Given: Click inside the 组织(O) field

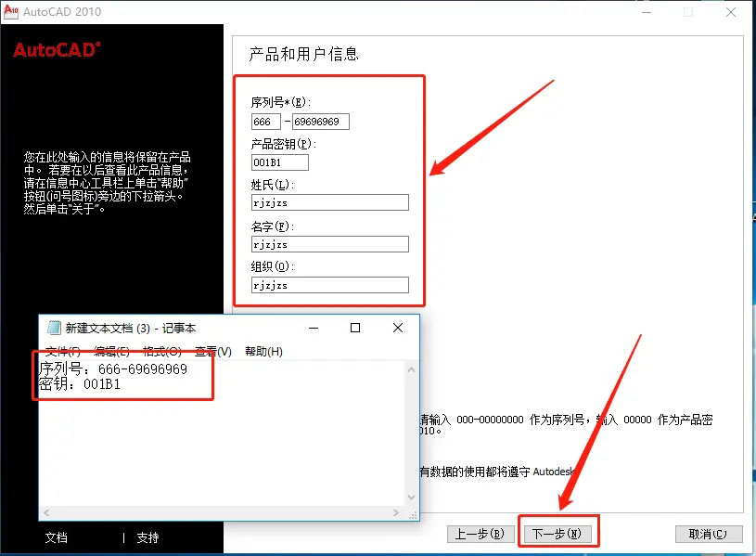Looking at the screenshot, I should 329,284.
